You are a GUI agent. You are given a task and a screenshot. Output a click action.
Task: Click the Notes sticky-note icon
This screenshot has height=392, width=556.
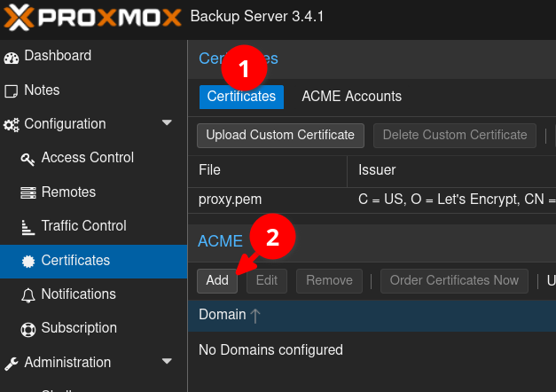click(x=12, y=90)
